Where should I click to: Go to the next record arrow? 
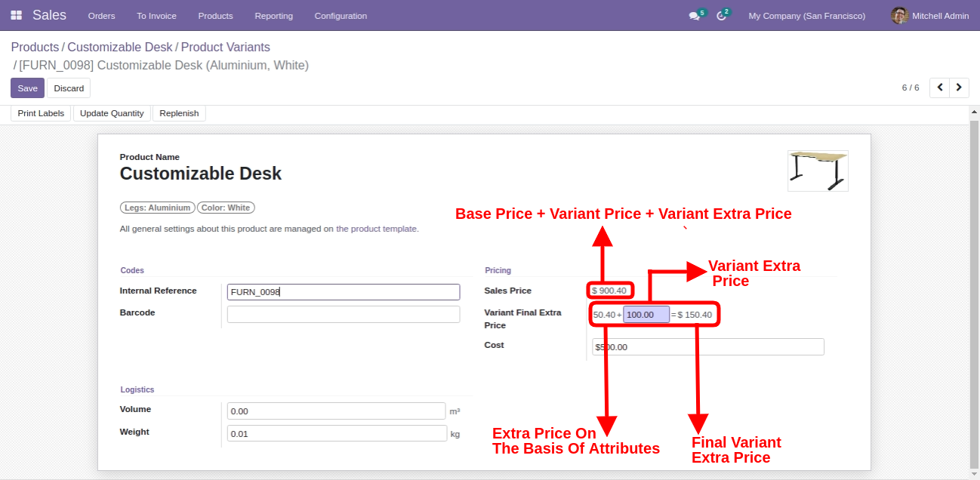(x=959, y=88)
